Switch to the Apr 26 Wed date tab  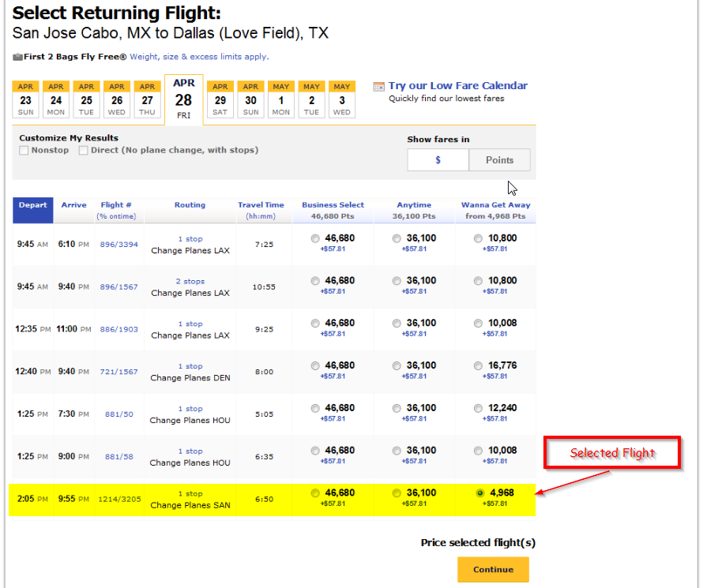click(117, 99)
